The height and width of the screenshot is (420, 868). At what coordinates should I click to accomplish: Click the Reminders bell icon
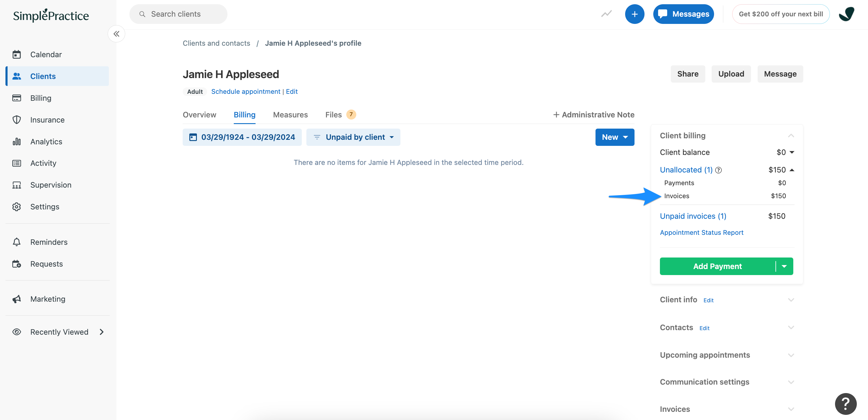click(17, 242)
